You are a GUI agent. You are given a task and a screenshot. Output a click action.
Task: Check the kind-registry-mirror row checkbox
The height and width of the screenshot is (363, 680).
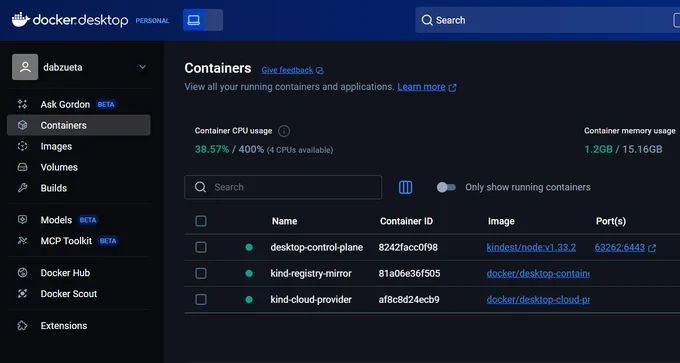tap(201, 273)
